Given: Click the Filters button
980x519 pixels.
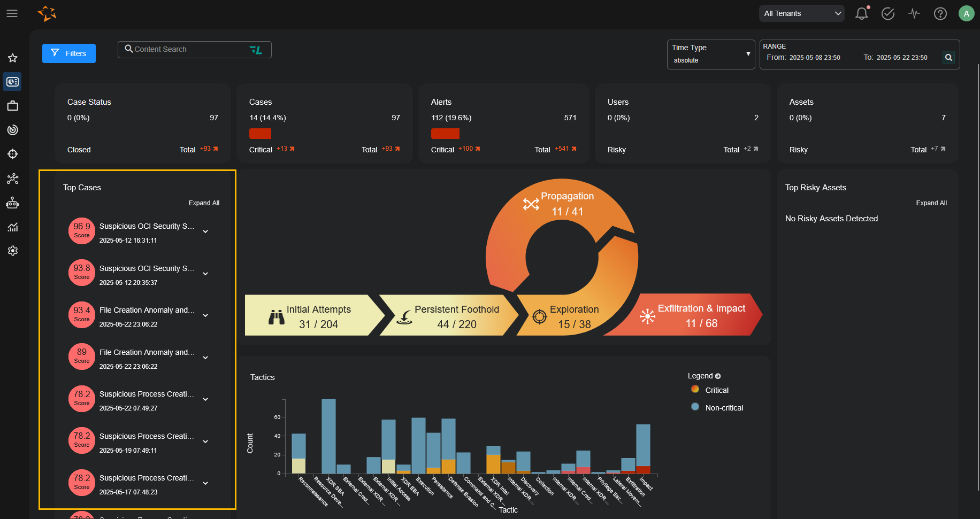Looking at the screenshot, I should (x=69, y=53).
